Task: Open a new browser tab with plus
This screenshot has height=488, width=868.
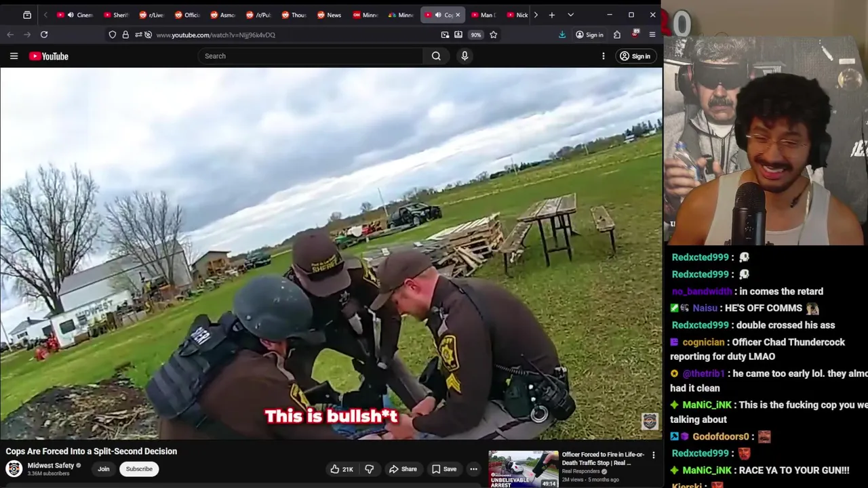Action: (x=552, y=15)
